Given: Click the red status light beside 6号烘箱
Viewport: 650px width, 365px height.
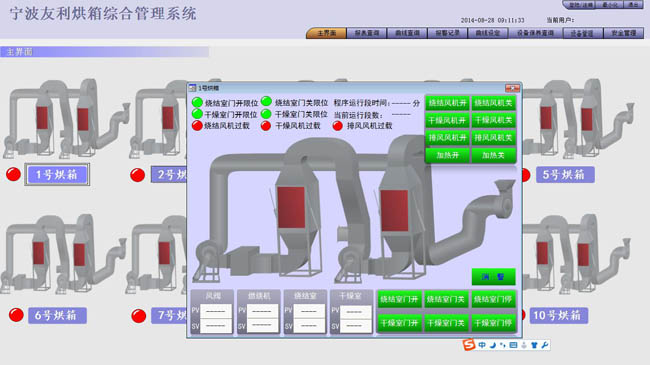Looking at the screenshot, I should click(x=16, y=315).
